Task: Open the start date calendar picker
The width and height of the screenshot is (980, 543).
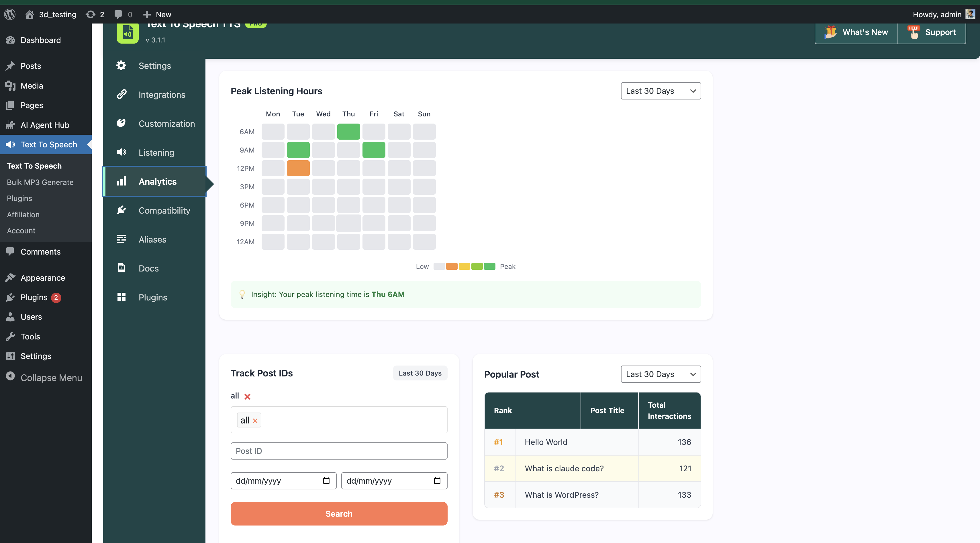Action: [x=326, y=481]
